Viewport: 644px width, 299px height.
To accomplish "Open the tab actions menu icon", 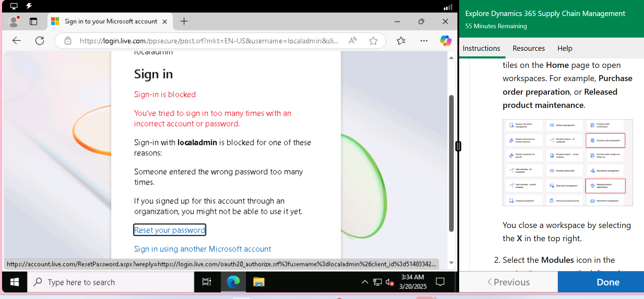I will [33, 22].
